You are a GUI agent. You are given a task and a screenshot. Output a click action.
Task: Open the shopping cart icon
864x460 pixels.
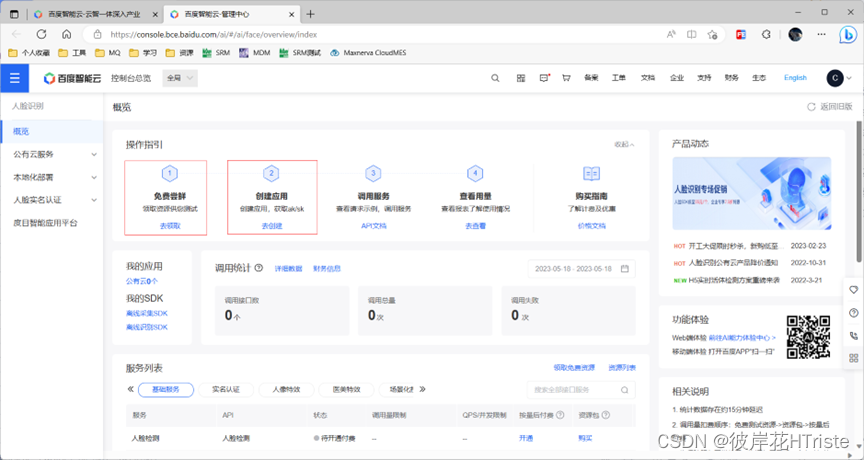coord(566,78)
